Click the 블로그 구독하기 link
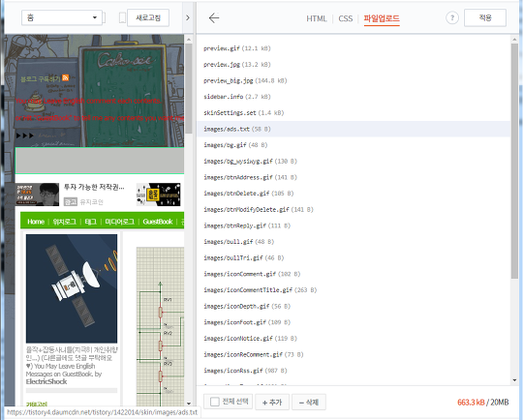Screen dimensions: 523x420 [41, 79]
